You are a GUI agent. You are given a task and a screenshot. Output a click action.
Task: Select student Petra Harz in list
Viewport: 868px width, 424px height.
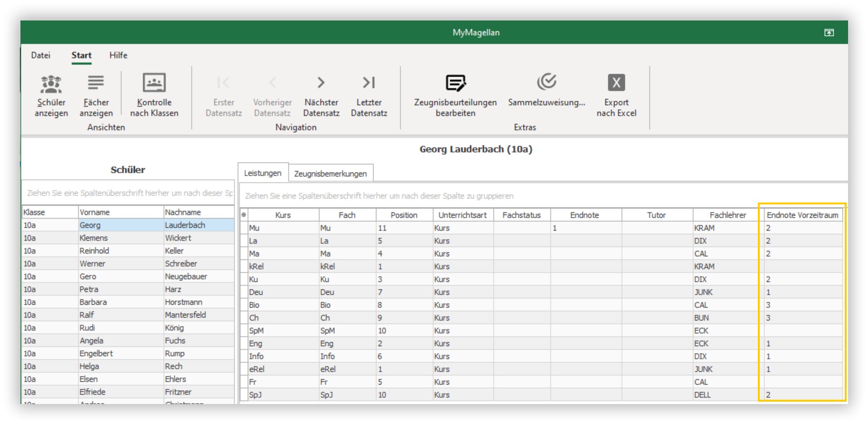[128, 289]
